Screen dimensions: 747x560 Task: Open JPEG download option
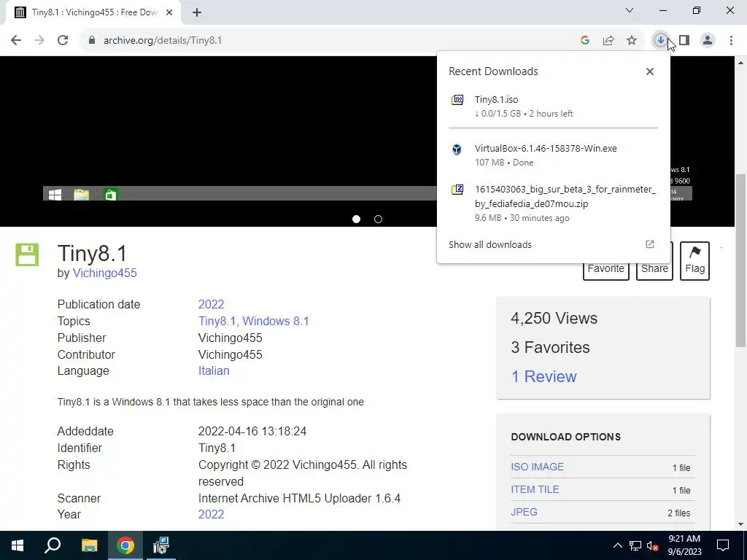(x=524, y=513)
